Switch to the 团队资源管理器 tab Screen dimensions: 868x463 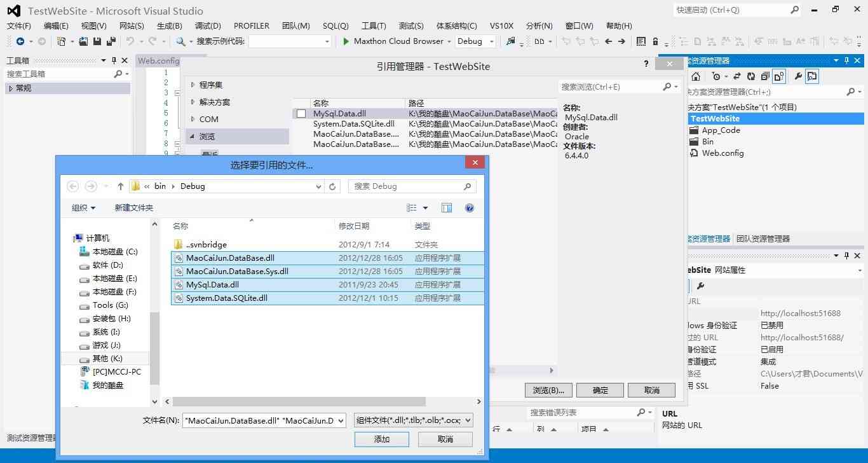[763, 239]
